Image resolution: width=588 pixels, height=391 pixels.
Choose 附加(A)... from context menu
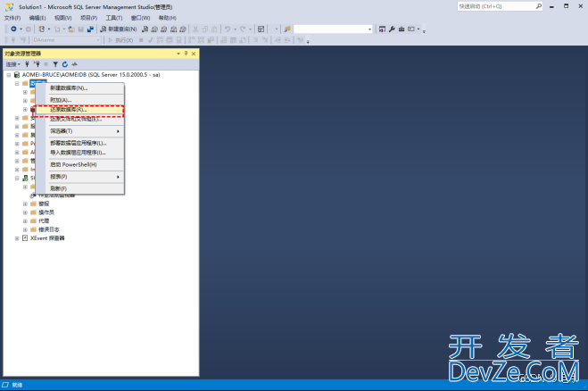point(79,100)
